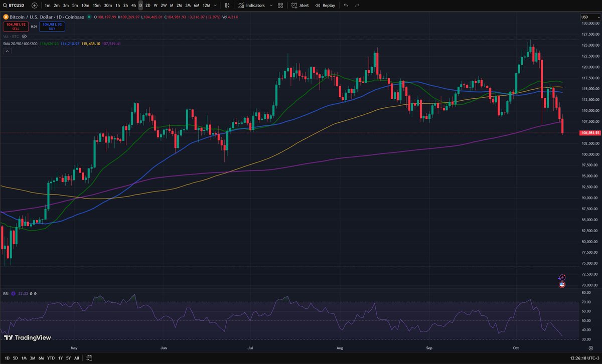Toggle Vol BTC indicator visibility eye

(25, 37)
